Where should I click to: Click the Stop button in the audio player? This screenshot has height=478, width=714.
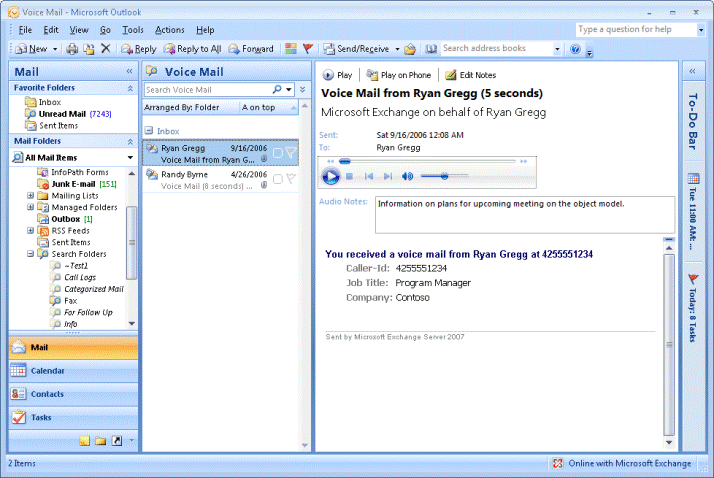(349, 176)
